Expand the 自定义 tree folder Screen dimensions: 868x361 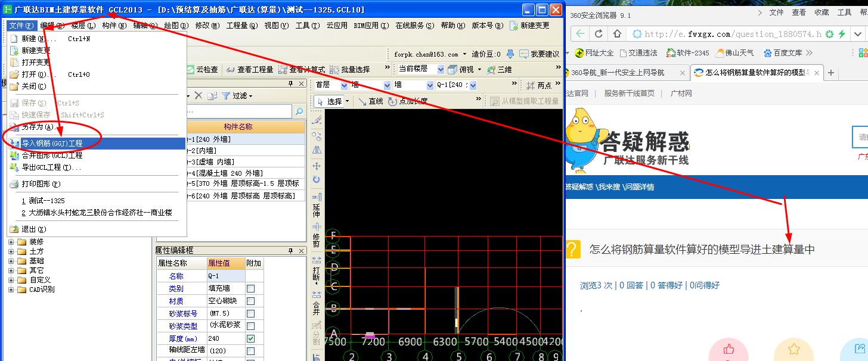11,280
